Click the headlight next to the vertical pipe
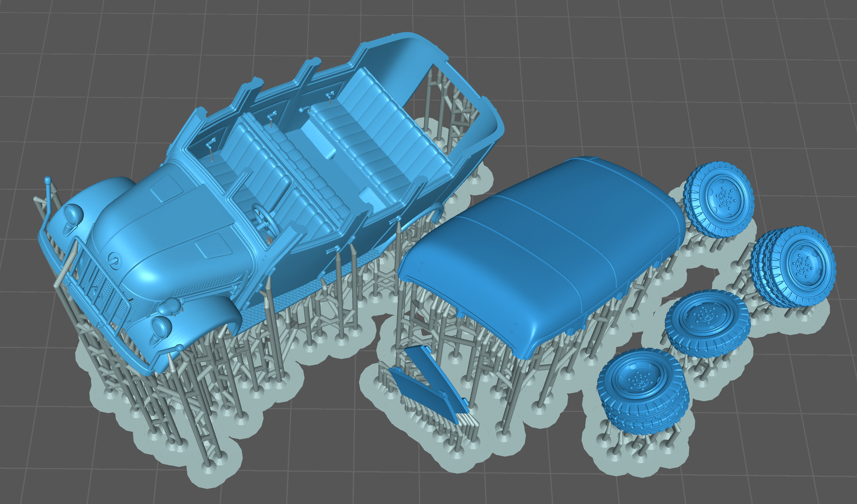The image size is (857, 504). (73, 214)
